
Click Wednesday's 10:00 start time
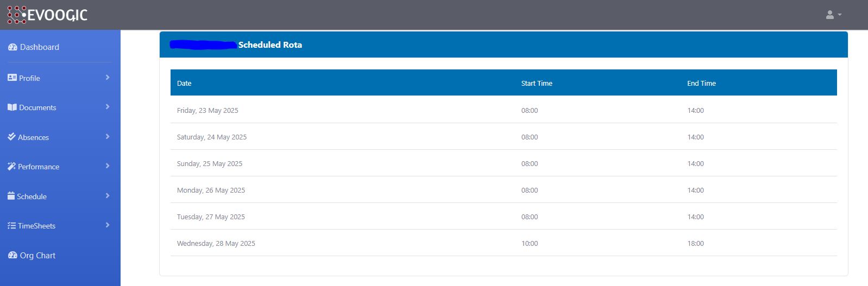[530, 243]
